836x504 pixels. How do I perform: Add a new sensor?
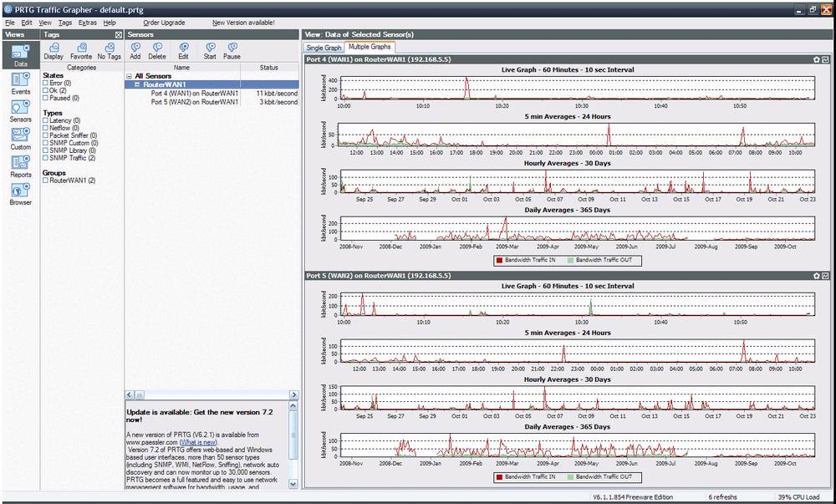click(x=135, y=51)
